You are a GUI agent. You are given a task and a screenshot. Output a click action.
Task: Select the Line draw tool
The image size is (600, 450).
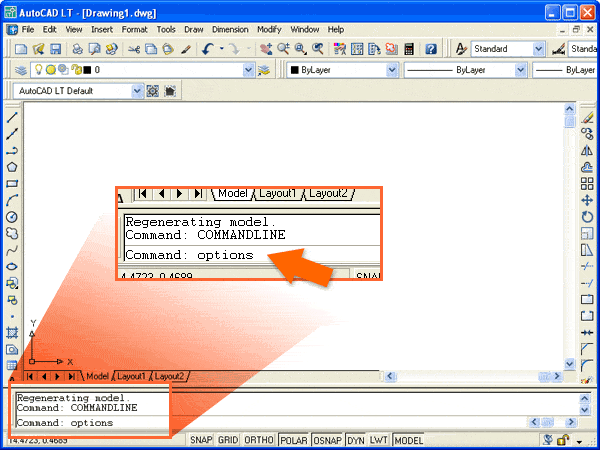[12, 118]
